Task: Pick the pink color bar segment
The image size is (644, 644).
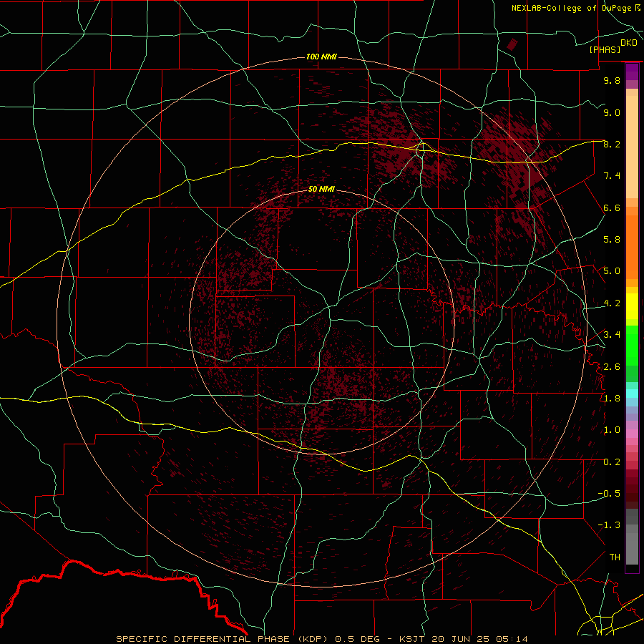Action: [632, 434]
